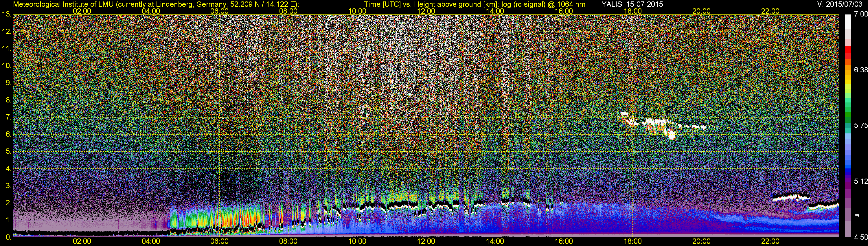Click the 06:00 label on the bottom time axis
The image size is (868, 246).
(x=219, y=241)
